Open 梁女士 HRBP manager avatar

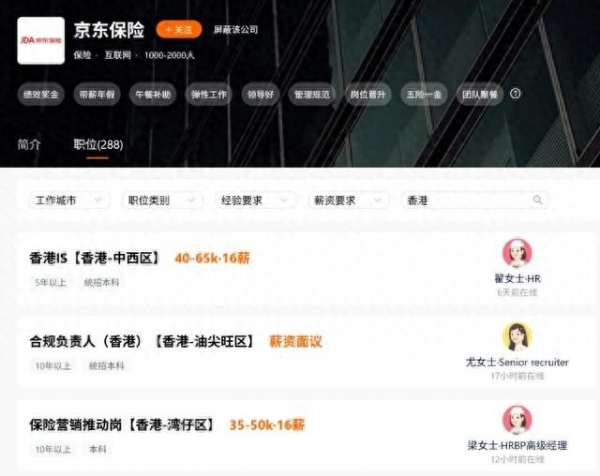517,420
